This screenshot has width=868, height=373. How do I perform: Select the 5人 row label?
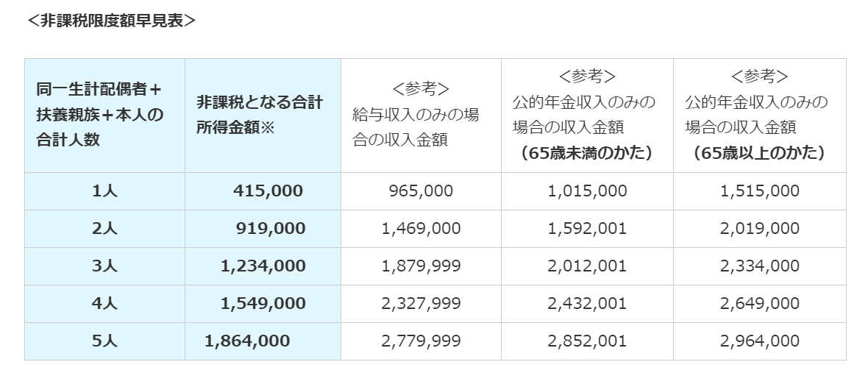coord(104,341)
